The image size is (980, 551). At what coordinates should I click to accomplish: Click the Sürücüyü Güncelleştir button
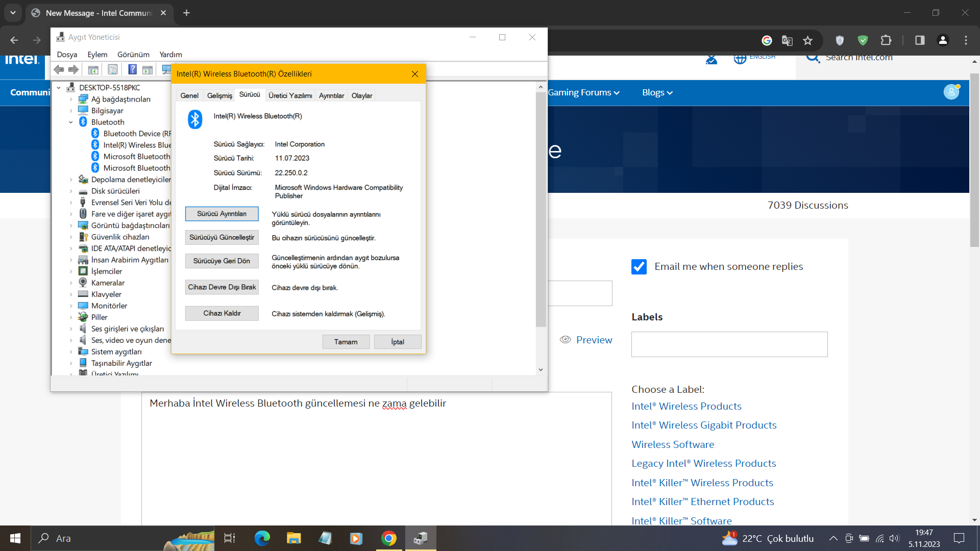(222, 237)
